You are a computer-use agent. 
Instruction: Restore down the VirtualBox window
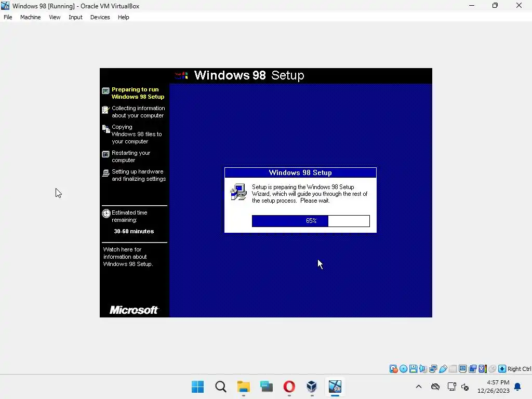pos(495,5)
